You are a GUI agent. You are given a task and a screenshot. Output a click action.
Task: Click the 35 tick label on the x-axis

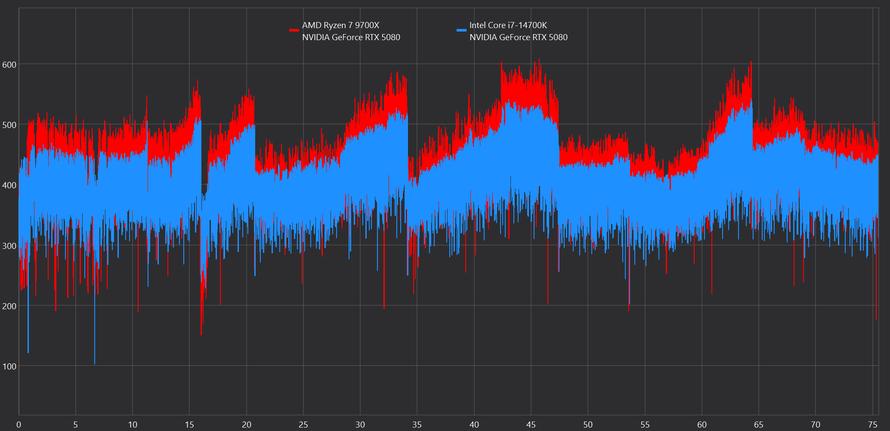(x=417, y=423)
